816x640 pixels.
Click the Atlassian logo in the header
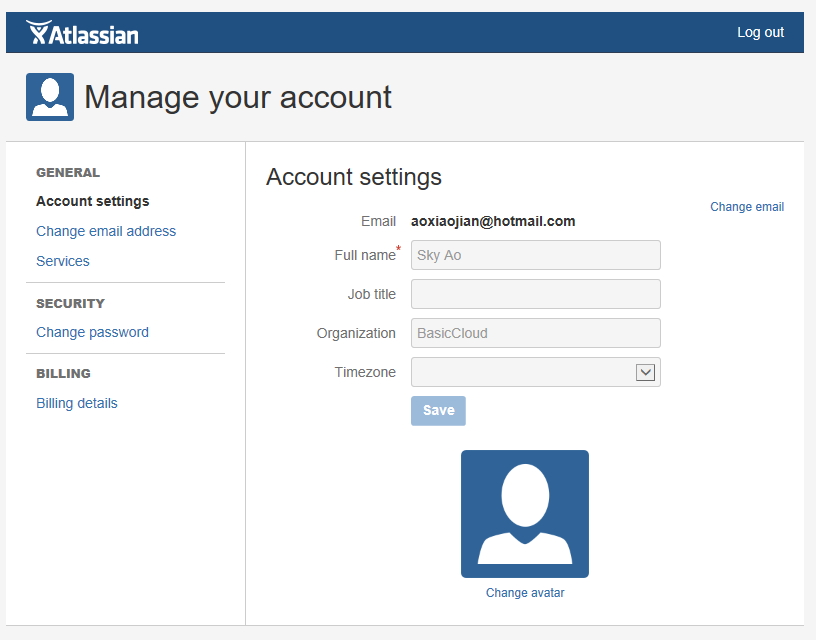(x=83, y=33)
